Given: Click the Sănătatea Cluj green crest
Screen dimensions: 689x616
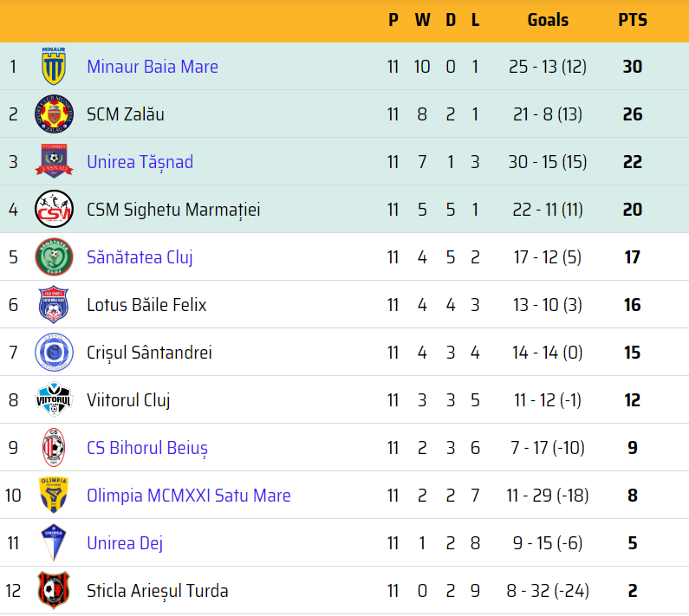Looking at the screenshot, I should pos(54,257).
